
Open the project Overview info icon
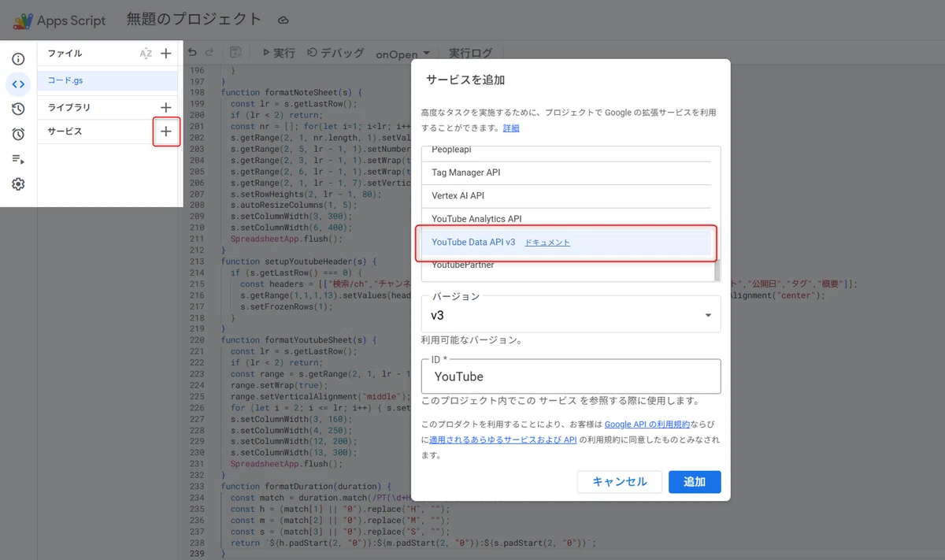click(x=18, y=59)
